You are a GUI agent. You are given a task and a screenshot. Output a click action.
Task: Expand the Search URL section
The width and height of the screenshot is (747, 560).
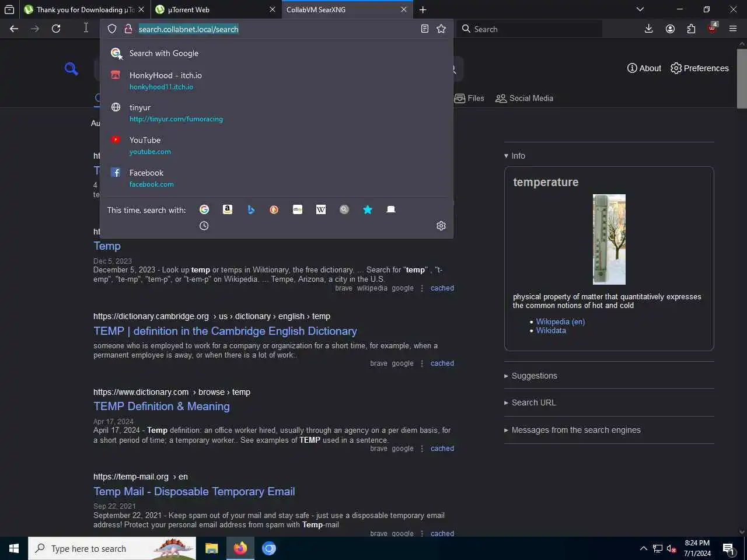click(x=530, y=402)
